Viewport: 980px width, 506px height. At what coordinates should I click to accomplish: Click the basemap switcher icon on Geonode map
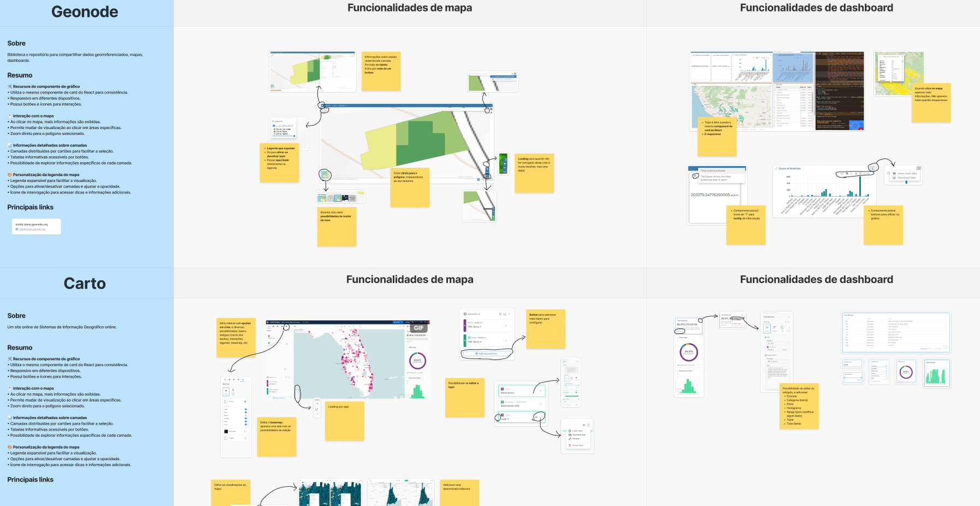(325, 175)
